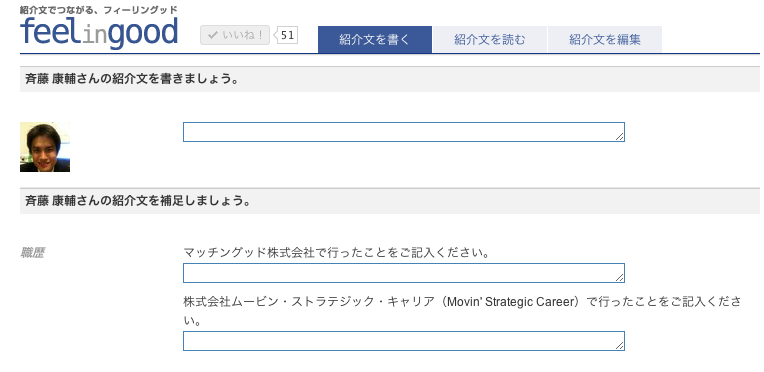Click the like count bubble showing 51

click(x=287, y=35)
